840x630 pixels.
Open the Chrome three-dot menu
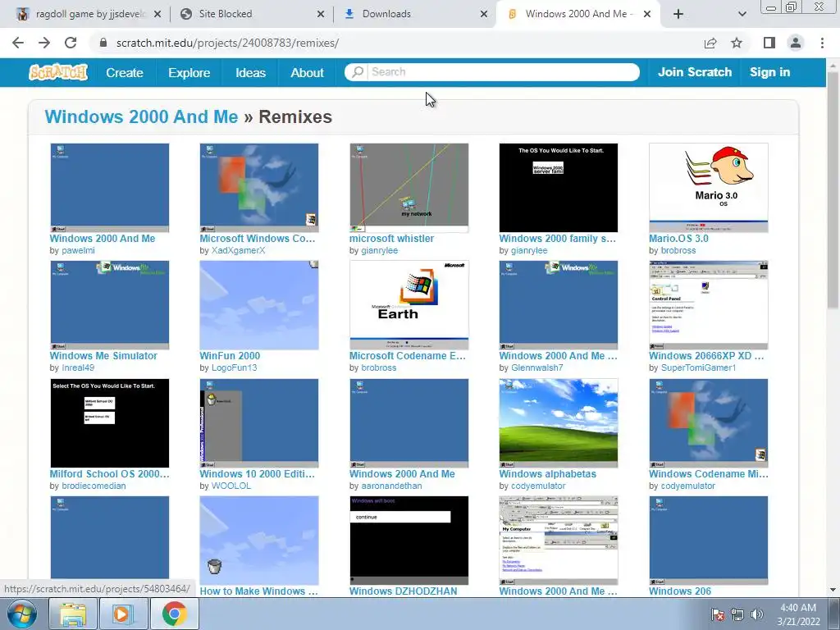pyautogui.click(x=822, y=43)
